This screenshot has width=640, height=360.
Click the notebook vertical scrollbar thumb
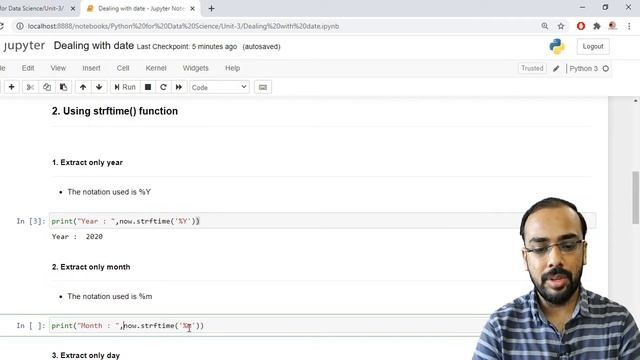[636, 198]
